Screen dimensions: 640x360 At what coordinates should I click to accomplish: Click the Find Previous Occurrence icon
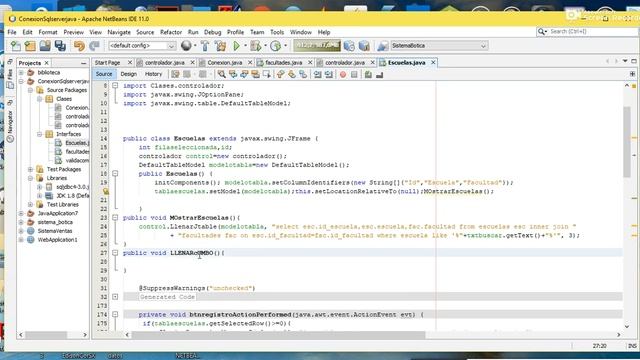click(x=233, y=74)
